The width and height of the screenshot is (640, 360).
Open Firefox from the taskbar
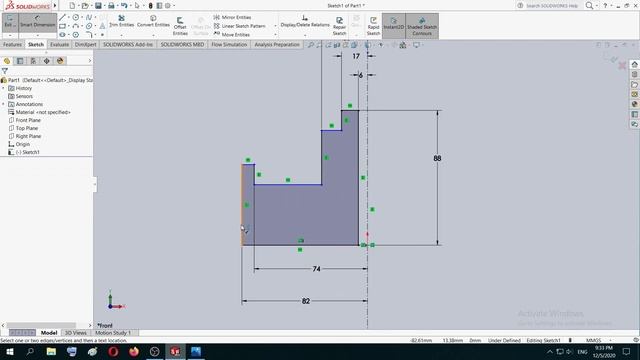(133, 351)
